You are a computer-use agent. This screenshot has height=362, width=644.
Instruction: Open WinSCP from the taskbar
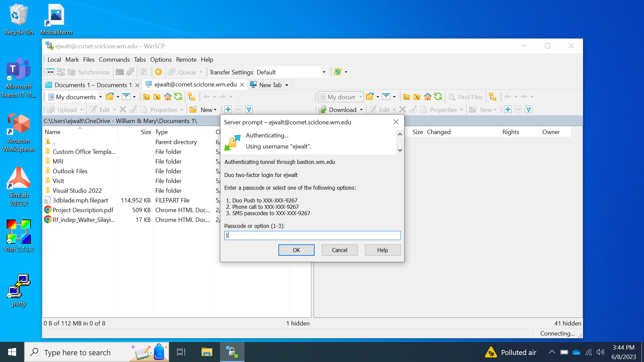point(232,352)
